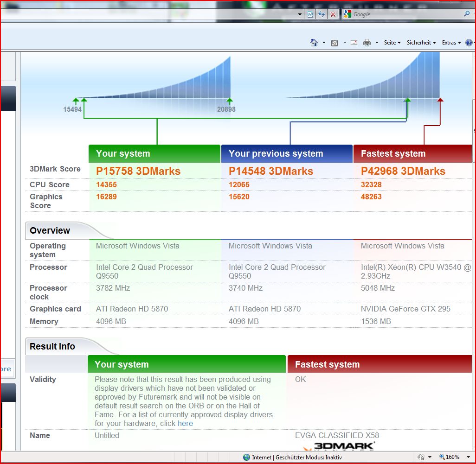Click the read mail envelope icon
This screenshot has width=476, height=464.
coord(354,43)
